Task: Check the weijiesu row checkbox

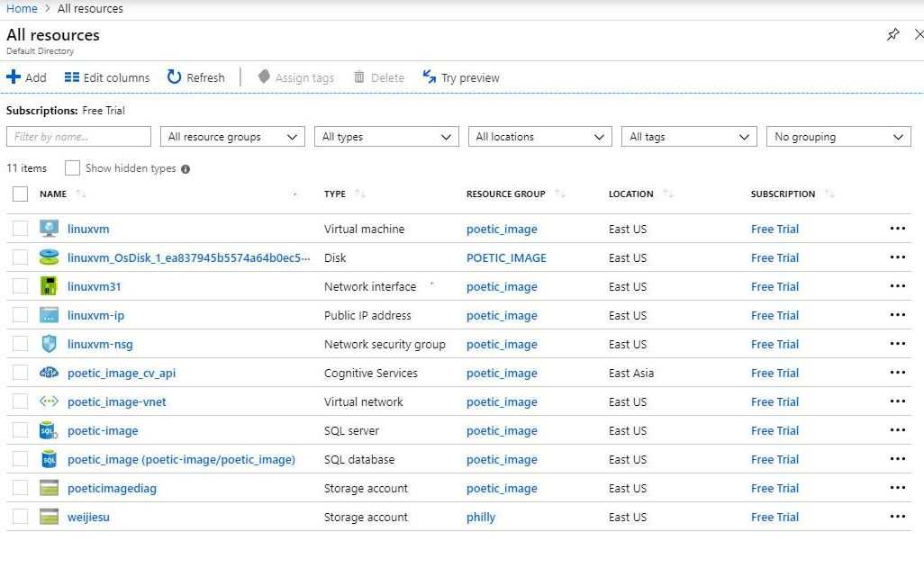Action: tap(20, 517)
